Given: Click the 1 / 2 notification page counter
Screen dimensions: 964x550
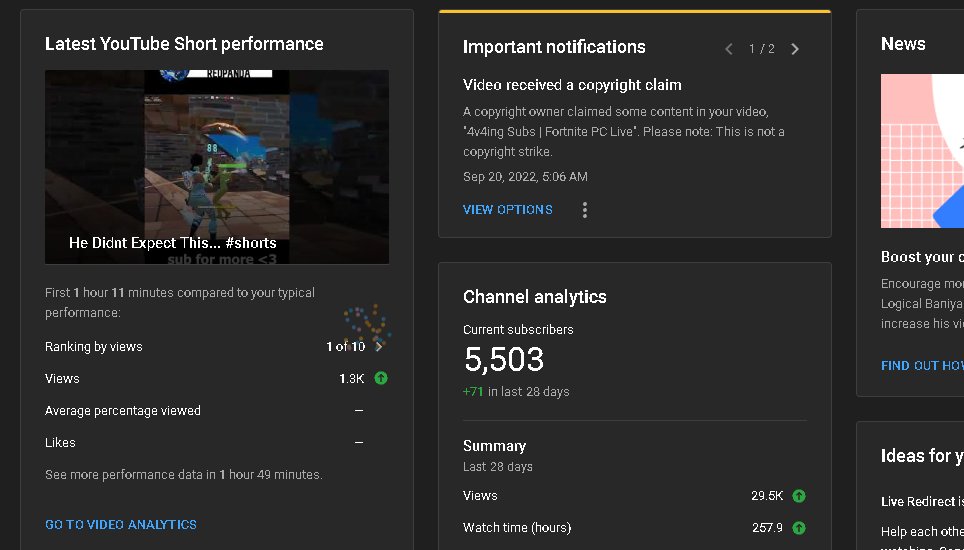Looking at the screenshot, I should coord(762,49).
